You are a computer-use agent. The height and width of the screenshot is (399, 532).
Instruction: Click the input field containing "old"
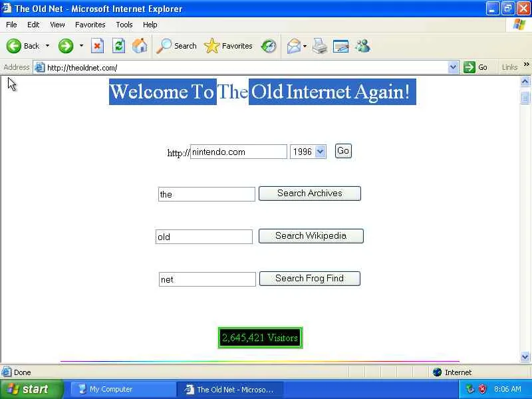pos(204,237)
